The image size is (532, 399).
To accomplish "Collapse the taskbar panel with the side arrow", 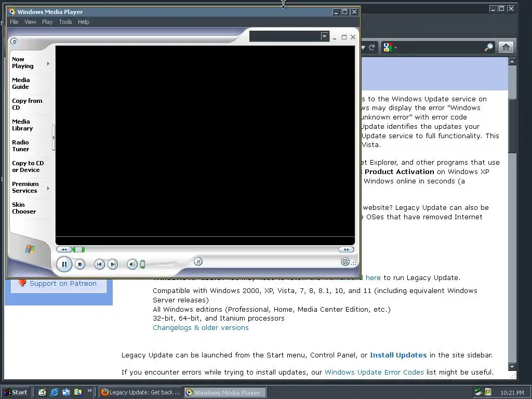I will (54, 137).
